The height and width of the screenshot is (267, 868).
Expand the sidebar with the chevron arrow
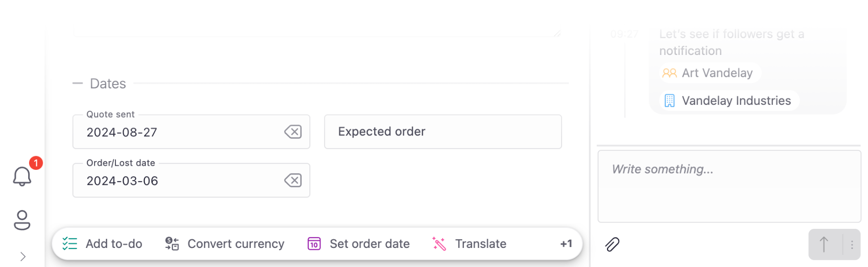(23, 257)
